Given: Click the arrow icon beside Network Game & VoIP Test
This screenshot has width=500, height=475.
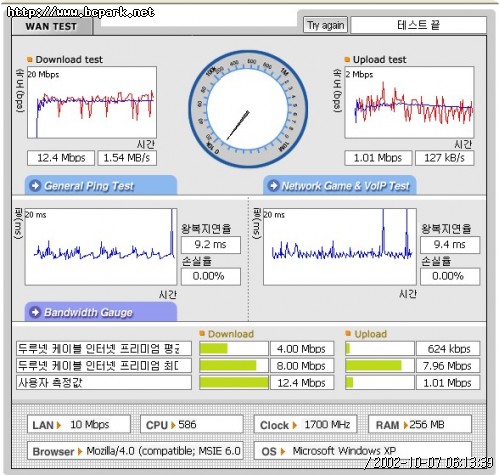Looking at the screenshot, I should [x=273, y=185].
